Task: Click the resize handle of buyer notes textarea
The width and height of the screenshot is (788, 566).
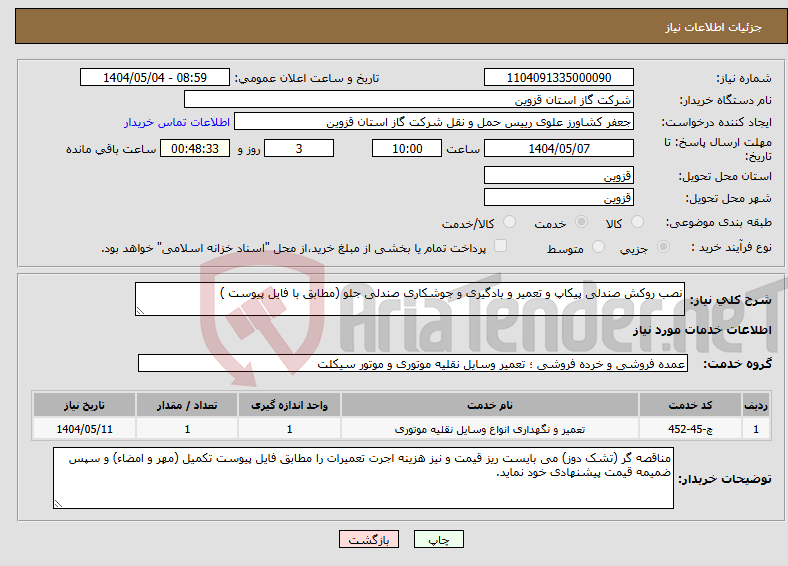Action: [x=58, y=504]
